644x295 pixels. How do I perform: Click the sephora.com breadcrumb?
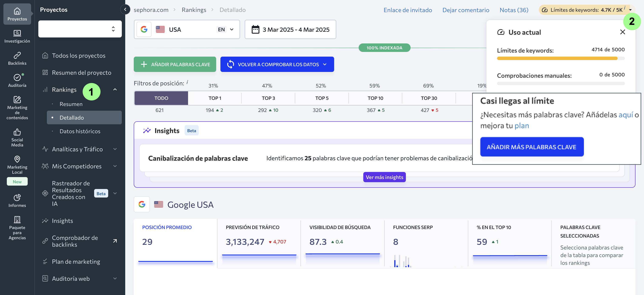pyautogui.click(x=151, y=10)
